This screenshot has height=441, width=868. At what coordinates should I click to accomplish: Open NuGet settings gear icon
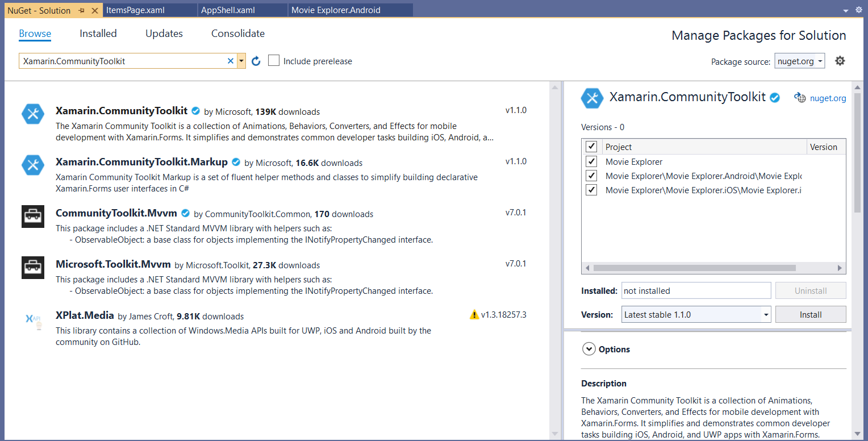(x=840, y=61)
